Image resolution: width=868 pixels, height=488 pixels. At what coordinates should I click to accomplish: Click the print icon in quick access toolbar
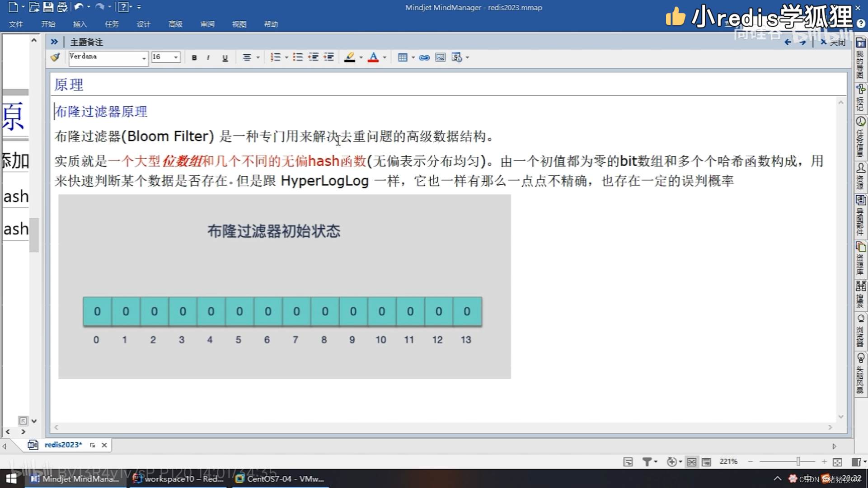coord(62,7)
